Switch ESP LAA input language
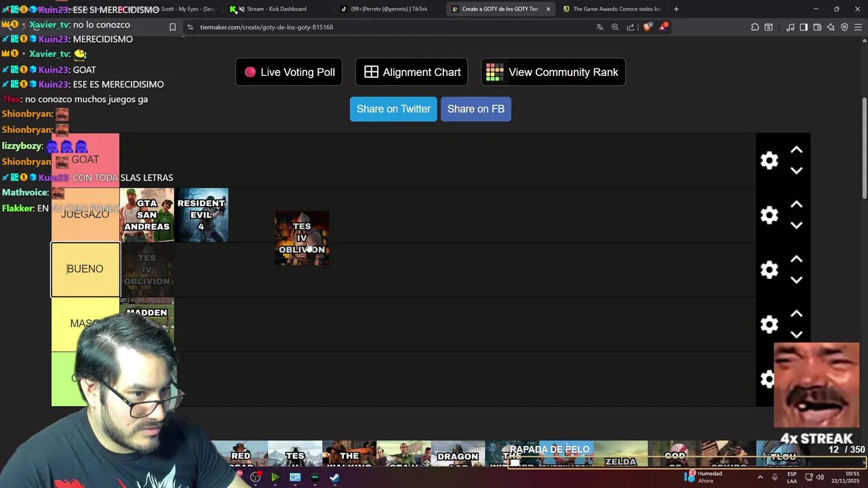The image size is (868, 488). tap(792, 477)
